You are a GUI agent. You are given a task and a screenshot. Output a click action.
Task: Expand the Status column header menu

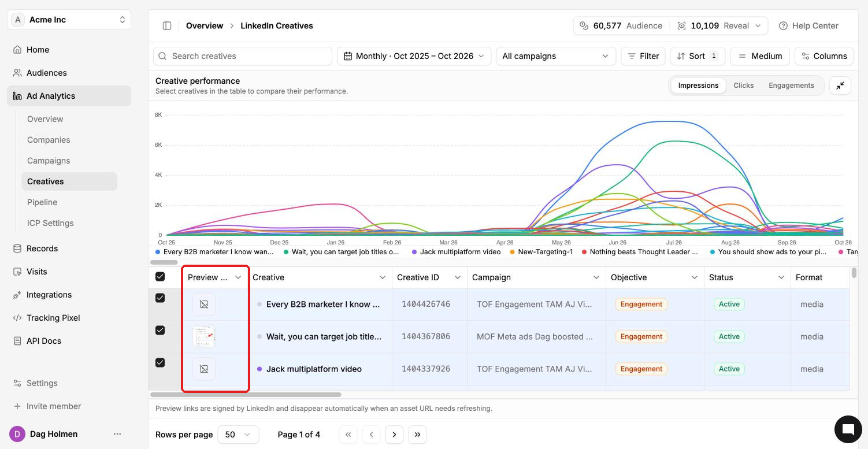781,277
